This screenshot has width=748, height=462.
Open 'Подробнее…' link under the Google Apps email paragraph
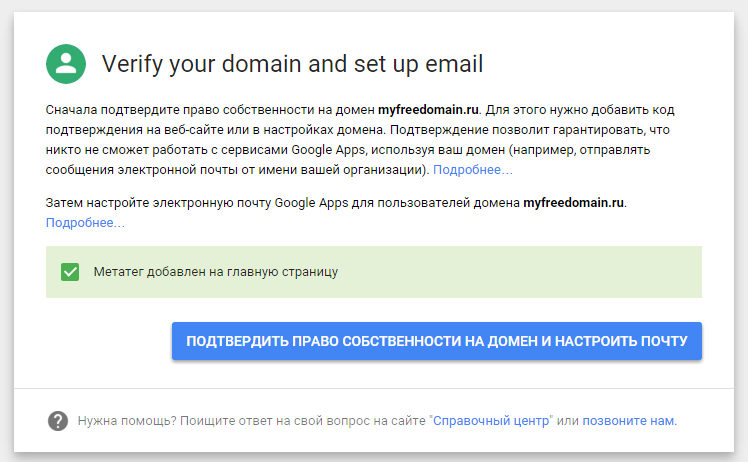click(x=85, y=222)
